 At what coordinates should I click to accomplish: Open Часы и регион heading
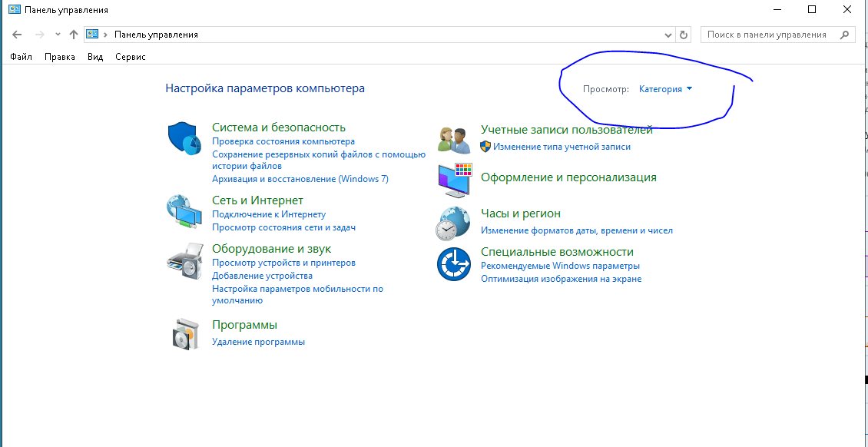521,213
